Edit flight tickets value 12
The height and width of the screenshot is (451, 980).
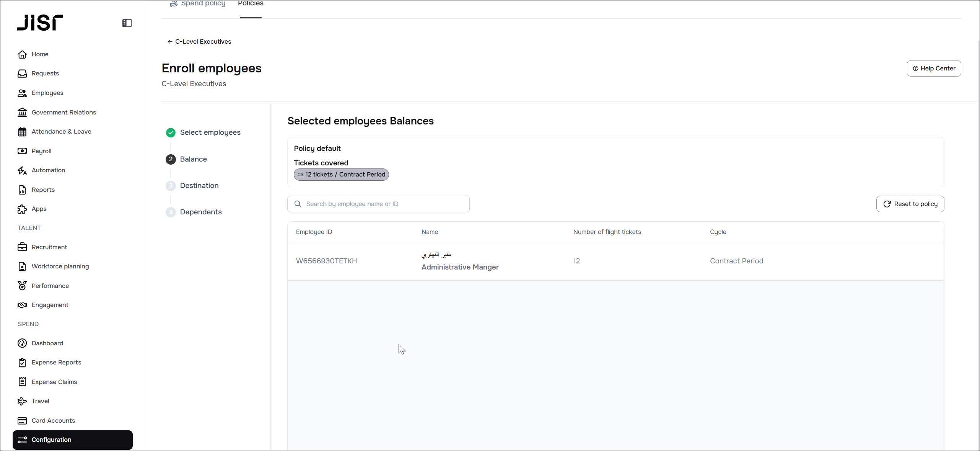[x=576, y=261]
